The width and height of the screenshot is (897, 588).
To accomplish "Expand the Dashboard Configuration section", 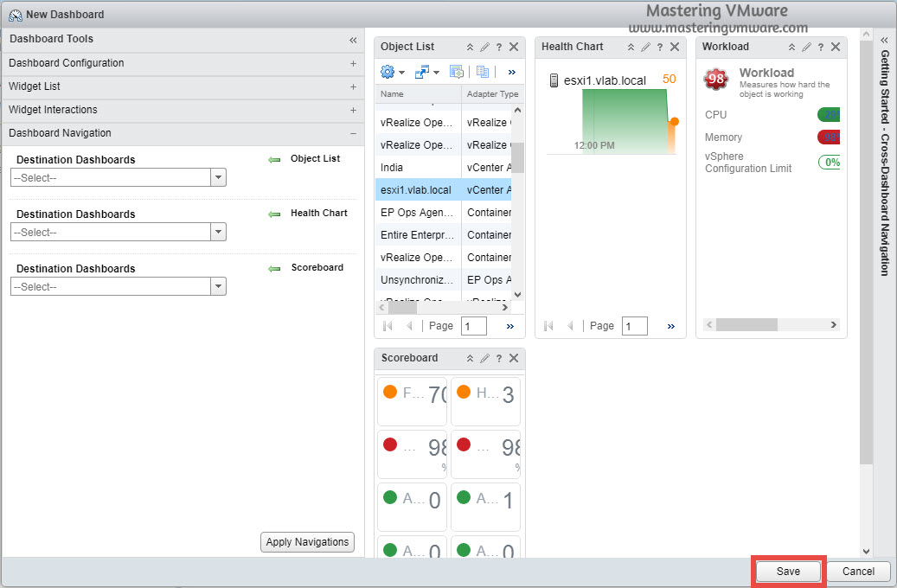I will 353,63.
